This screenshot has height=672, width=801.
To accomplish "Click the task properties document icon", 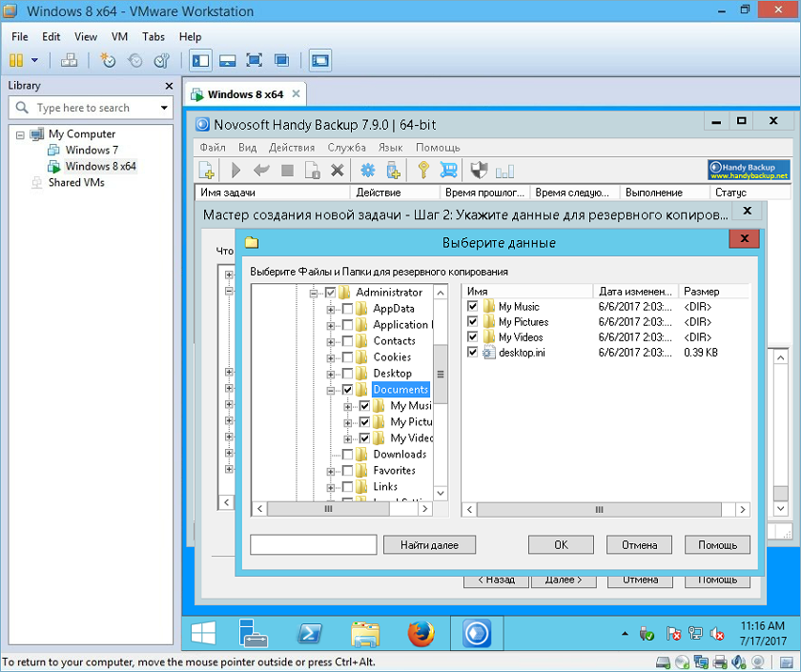I will pos(312,171).
